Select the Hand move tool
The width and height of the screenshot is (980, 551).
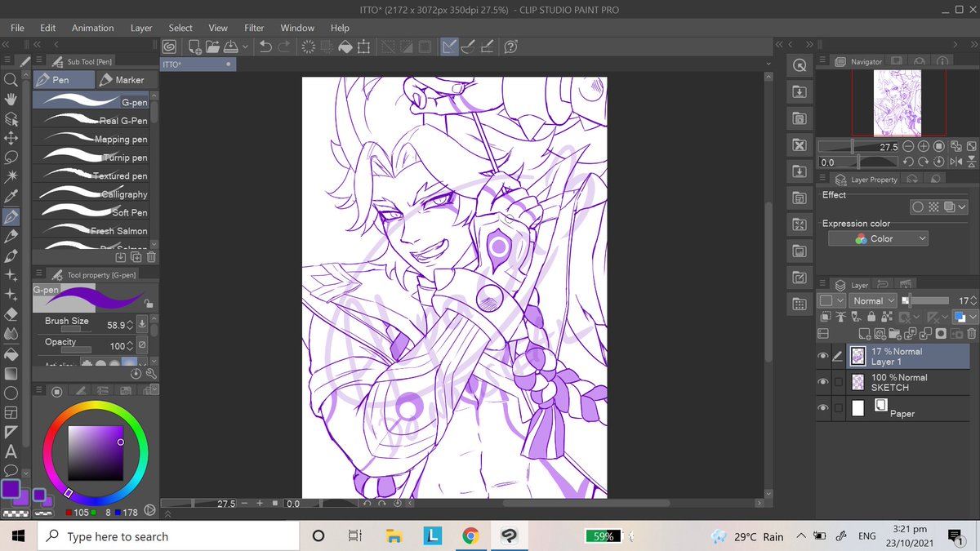coord(11,99)
